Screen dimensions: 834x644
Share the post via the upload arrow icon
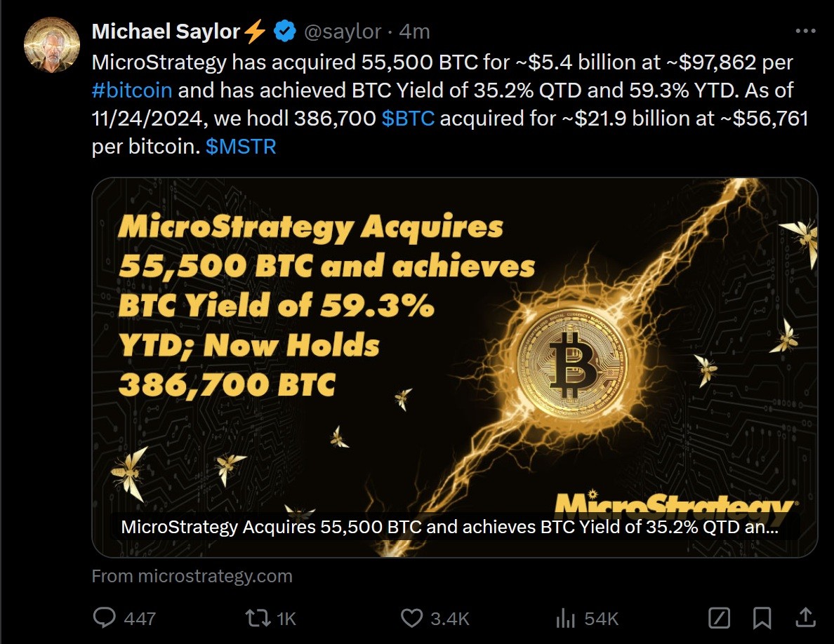[805, 617]
